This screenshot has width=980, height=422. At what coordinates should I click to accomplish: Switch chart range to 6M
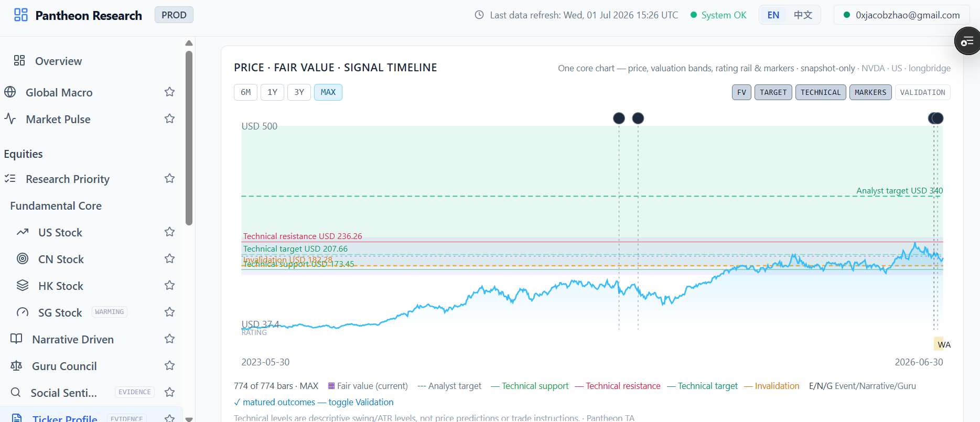point(245,92)
